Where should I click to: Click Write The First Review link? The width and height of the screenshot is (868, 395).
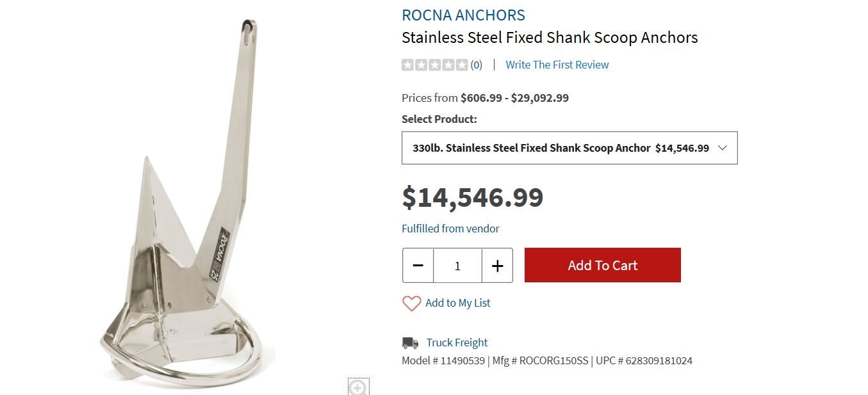pyautogui.click(x=557, y=65)
